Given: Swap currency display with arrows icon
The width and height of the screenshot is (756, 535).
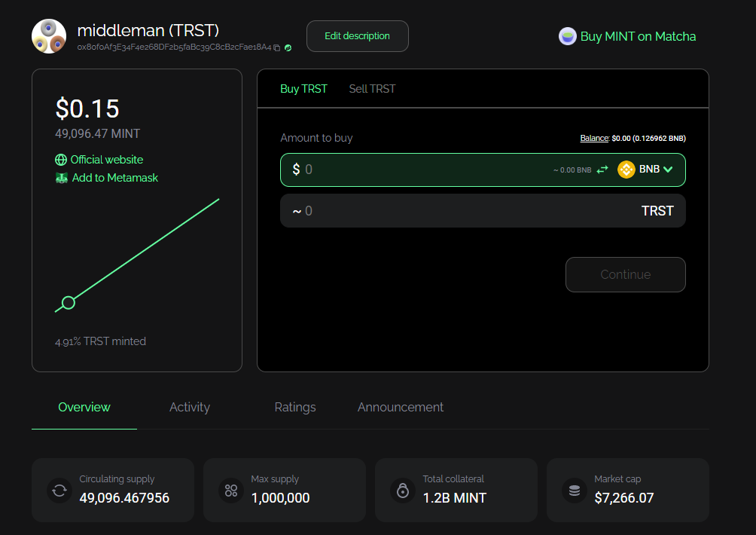Looking at the screenshot, I should tap(602, 170).
